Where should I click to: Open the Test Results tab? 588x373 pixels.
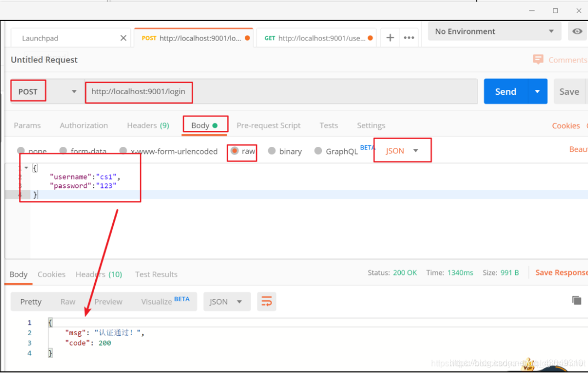pos(156,274)
